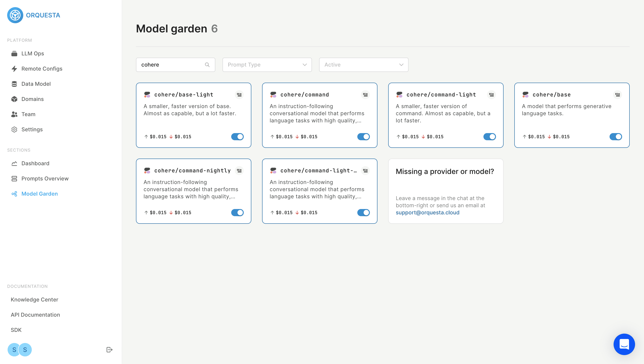This screenshot has height=364, width=644.
Task: Click prompt-type icon on cohere/base card
Action: pyautogui.click(x=617, y=95)
